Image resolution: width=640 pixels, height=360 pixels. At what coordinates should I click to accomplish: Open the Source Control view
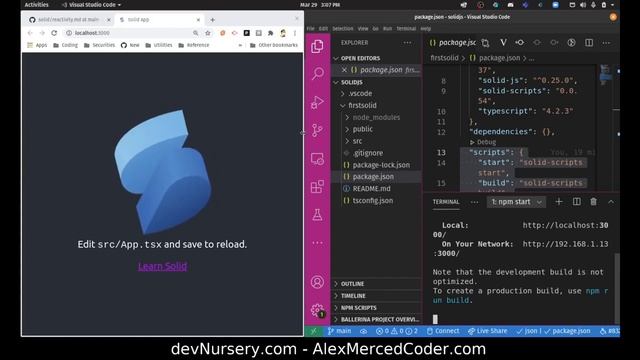(317, 130)
